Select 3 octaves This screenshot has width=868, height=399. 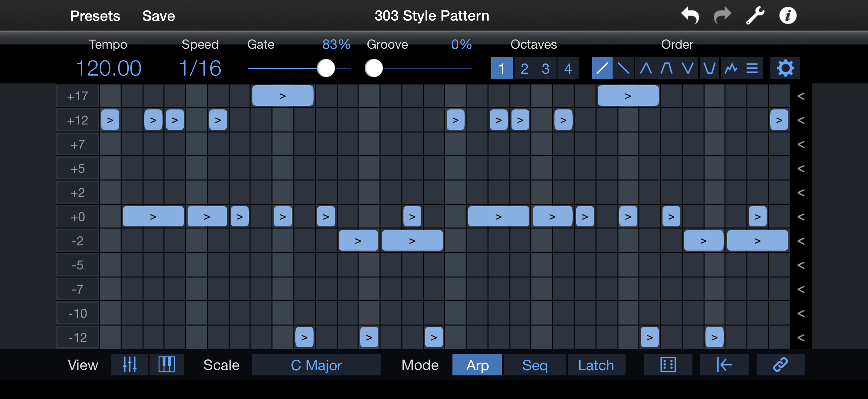[546, 68]
